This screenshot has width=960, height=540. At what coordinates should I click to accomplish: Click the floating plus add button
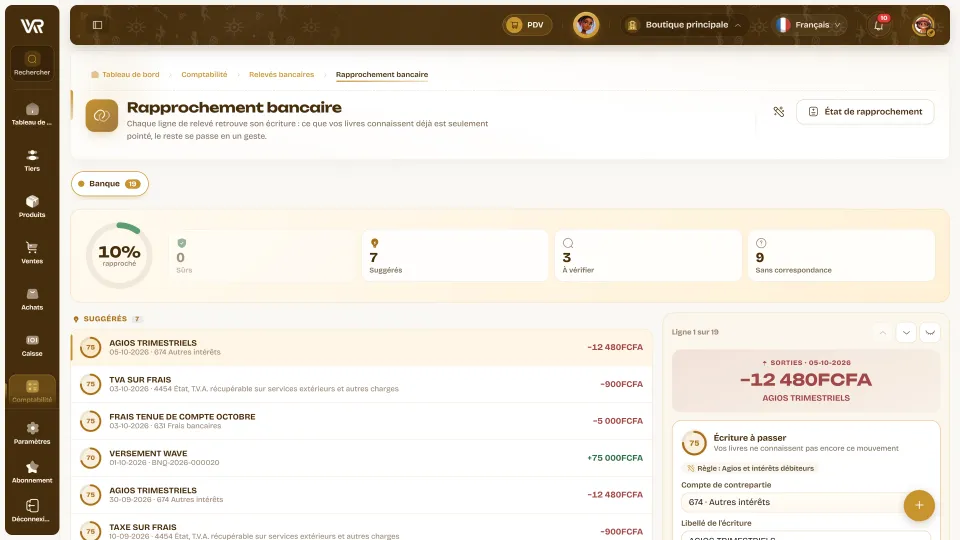coord(919,505)
